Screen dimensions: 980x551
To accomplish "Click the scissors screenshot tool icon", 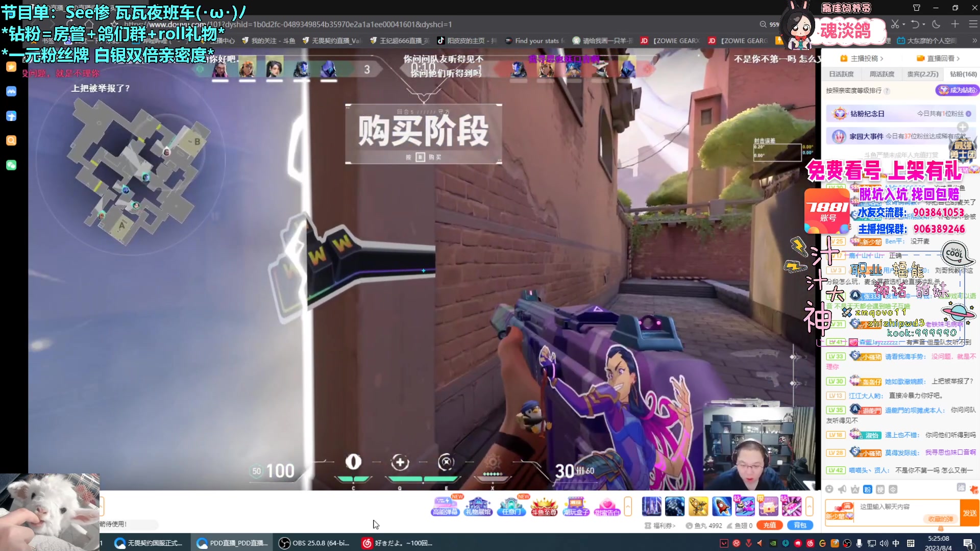I will [x=895, y=24].
